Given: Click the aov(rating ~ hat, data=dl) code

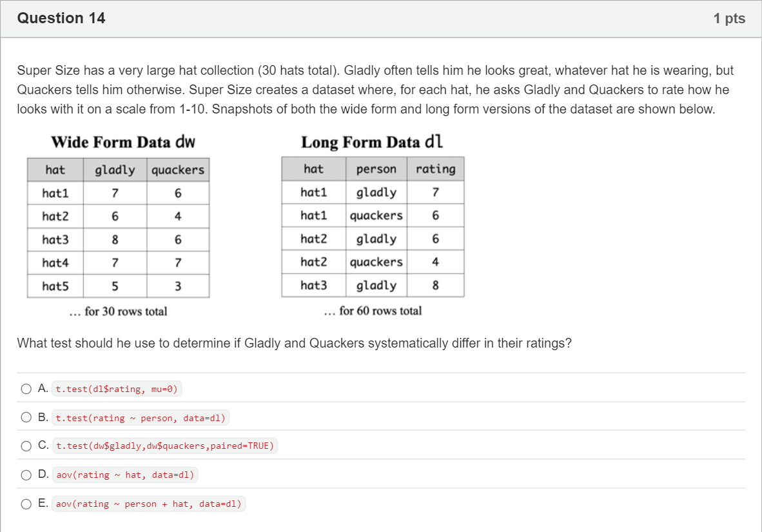Looking at the screenshot, I should [x=125, y=475].
